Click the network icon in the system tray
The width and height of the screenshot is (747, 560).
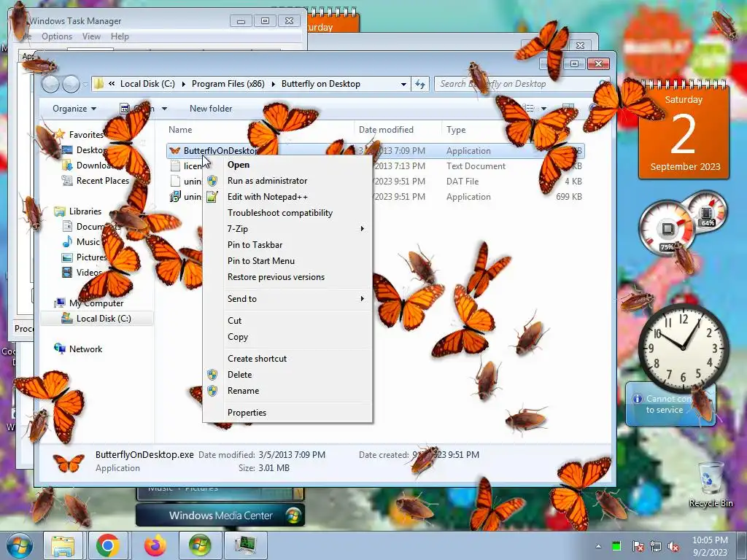(656, 546)
